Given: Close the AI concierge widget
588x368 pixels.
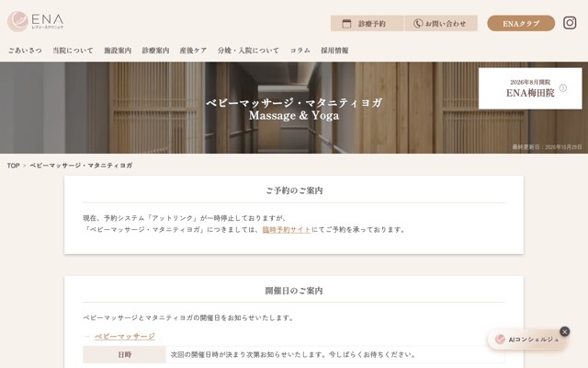Looking at the screenshot, I should click(x=564, y=331).
